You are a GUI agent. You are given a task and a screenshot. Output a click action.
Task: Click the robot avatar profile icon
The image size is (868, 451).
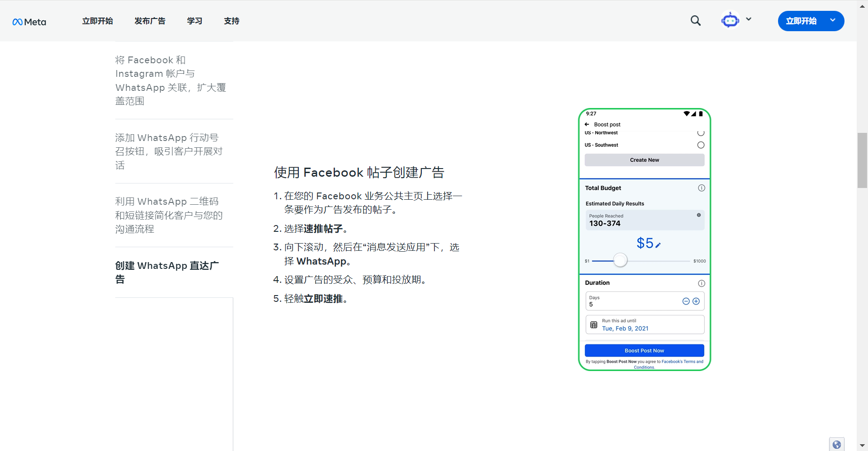pyautogui.click(x=730, y=20)
